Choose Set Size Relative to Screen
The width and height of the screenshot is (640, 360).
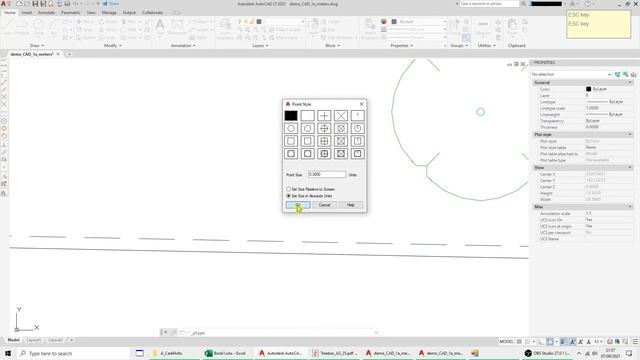tap(310, 189)
